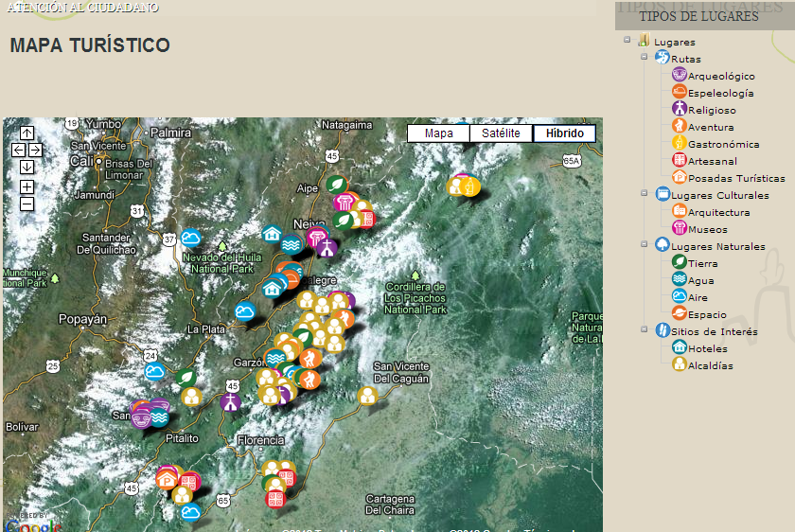
Task: Click the cloud marker near Nevado del Huila
Action: [x=191, y=238]
